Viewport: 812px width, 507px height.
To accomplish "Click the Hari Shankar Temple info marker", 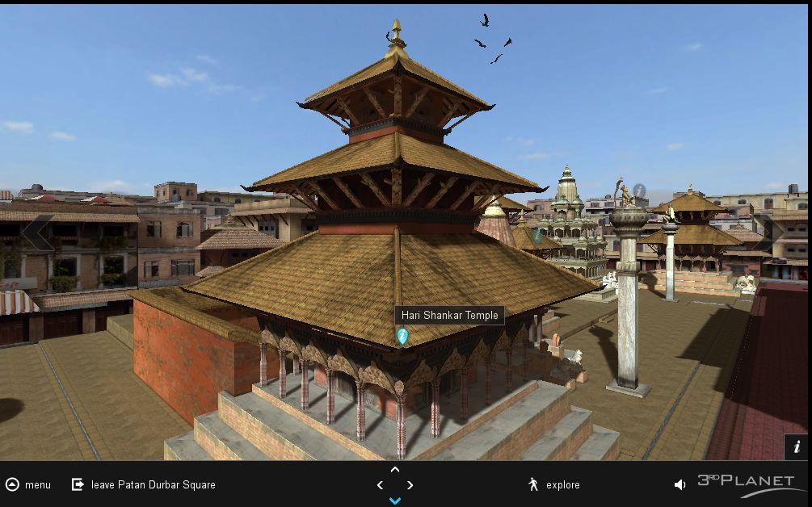I will [402, 337].
